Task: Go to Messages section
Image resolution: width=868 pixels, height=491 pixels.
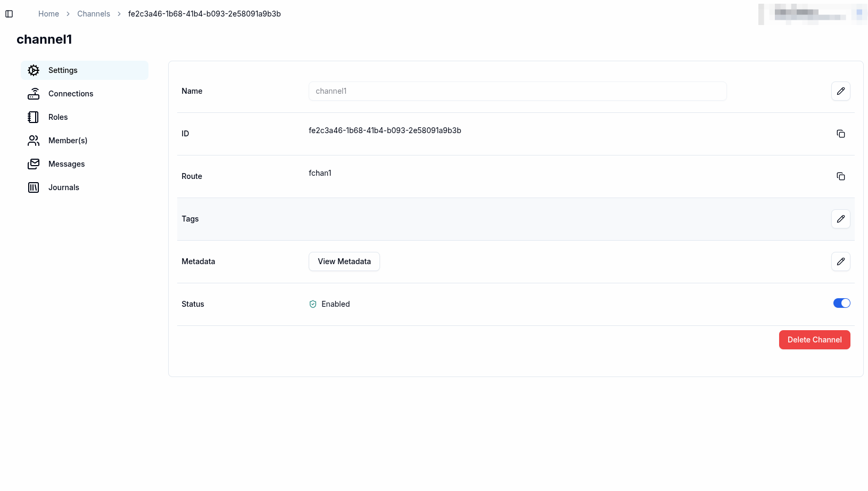Action: 67,164
